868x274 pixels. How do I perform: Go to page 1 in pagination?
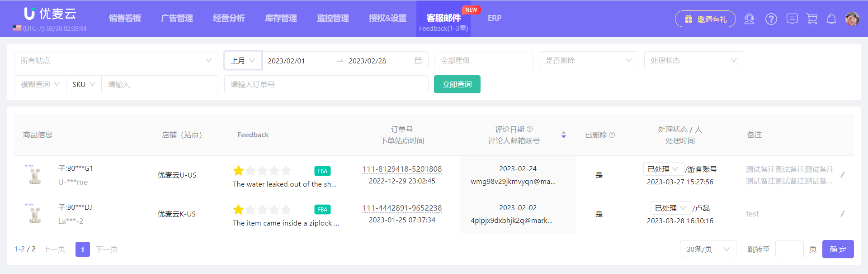pyautogui.click(x=83, y=250)
